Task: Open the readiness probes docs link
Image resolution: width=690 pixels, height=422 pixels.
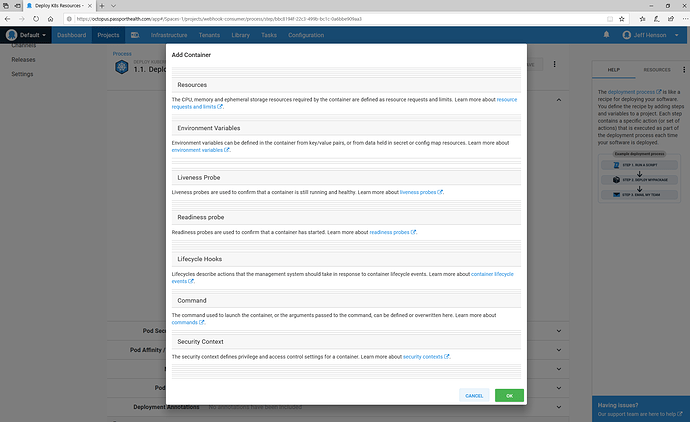Action: 393,232
